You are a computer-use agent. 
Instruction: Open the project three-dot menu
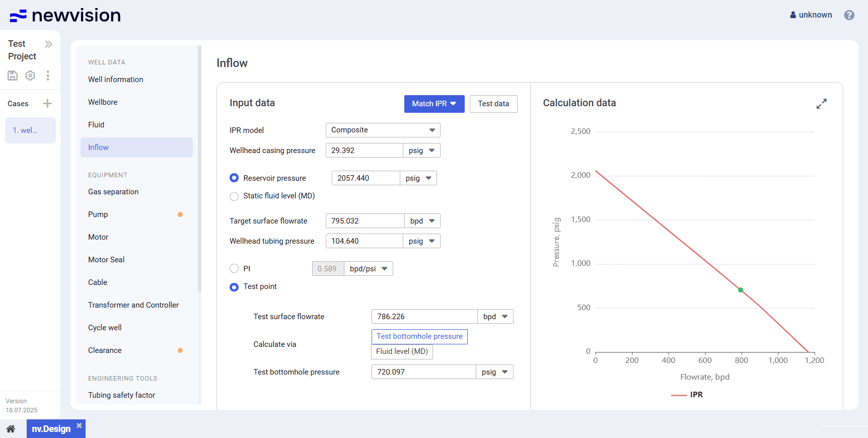(x=48, y=76)
